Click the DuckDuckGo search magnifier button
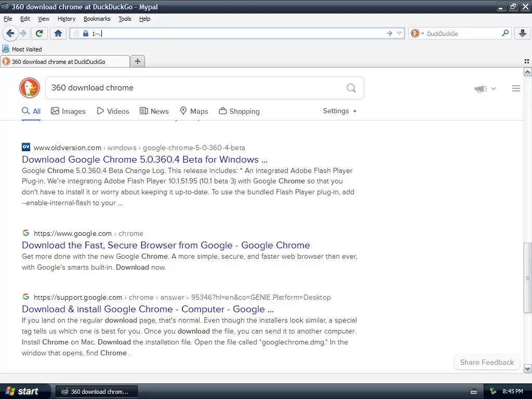The width and height of the screenshot is (532, 399). (x=351, y=88)
